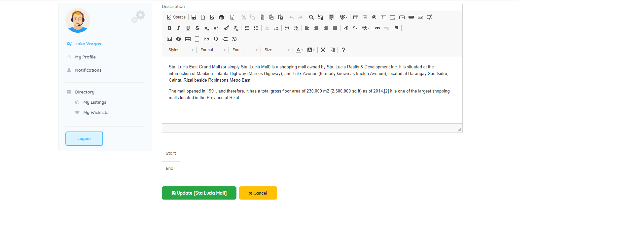Open spell check ABC dropdown

click(x=343, y=17)
